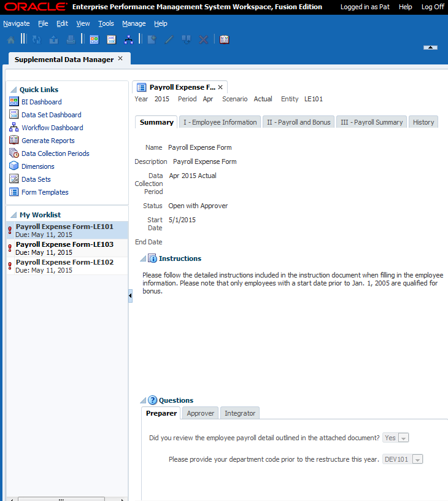The width and height of the screenshot is (448, 501).
Task: Switch to Approver questions tab
Action: [201, 413]
